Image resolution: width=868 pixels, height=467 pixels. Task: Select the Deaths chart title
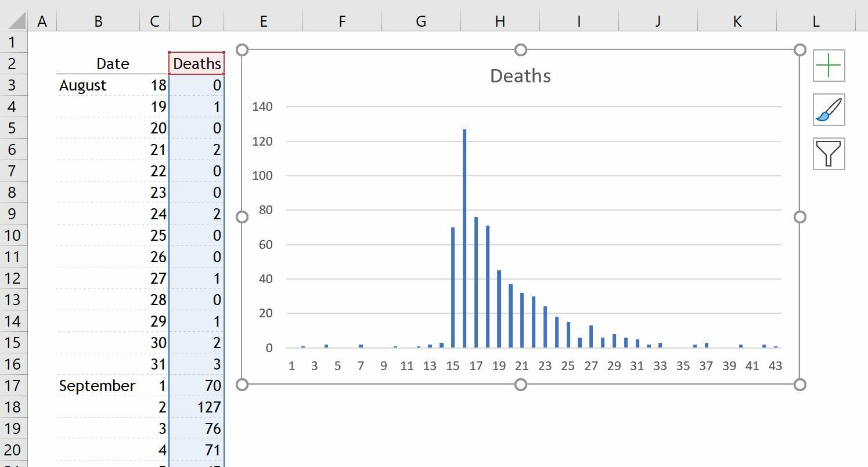(x=520, y=76)
